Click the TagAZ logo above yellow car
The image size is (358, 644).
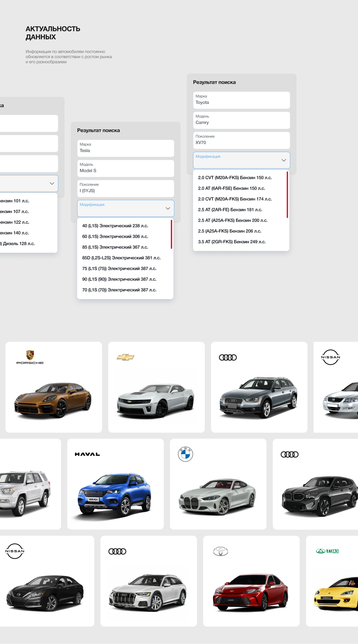click(x=327, y=551)
